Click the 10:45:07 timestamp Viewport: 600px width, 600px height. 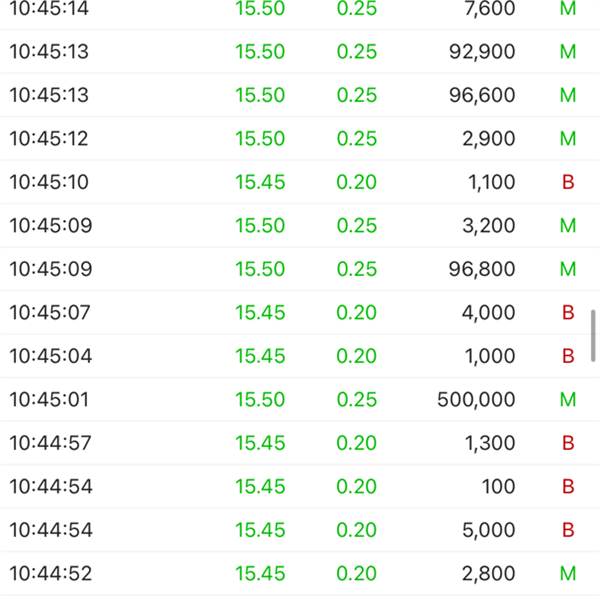click(50, 313)
